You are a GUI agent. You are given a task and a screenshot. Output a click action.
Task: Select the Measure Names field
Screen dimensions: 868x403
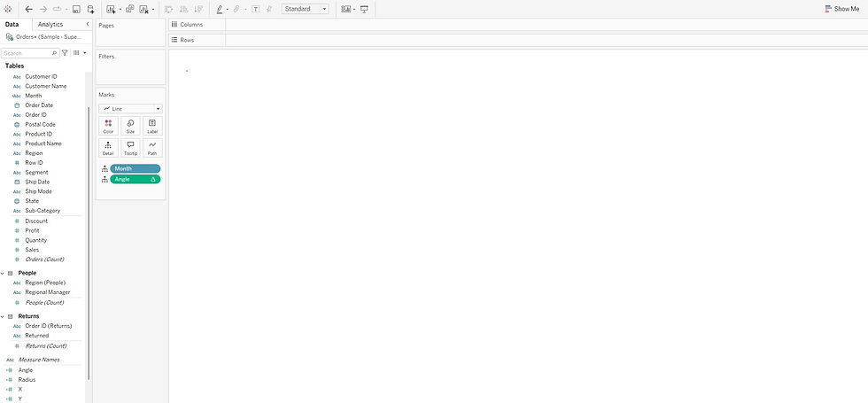coord(39,360)
